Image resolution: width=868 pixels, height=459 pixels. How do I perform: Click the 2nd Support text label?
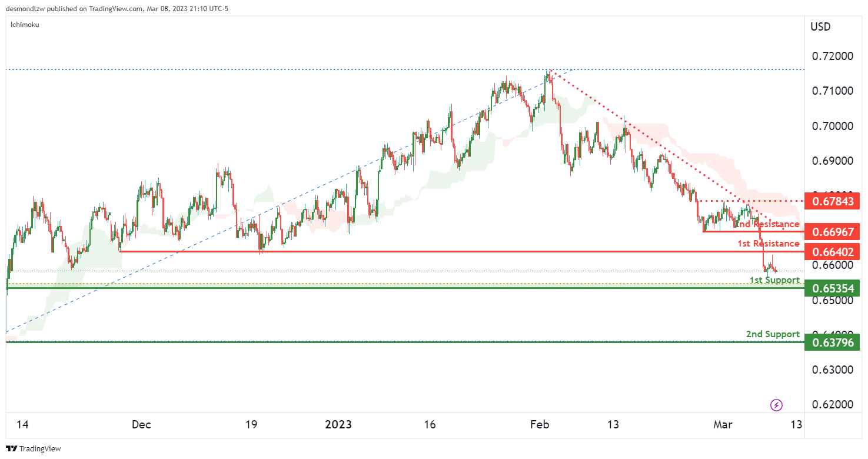pyautogui.click(x=773, y=334)
